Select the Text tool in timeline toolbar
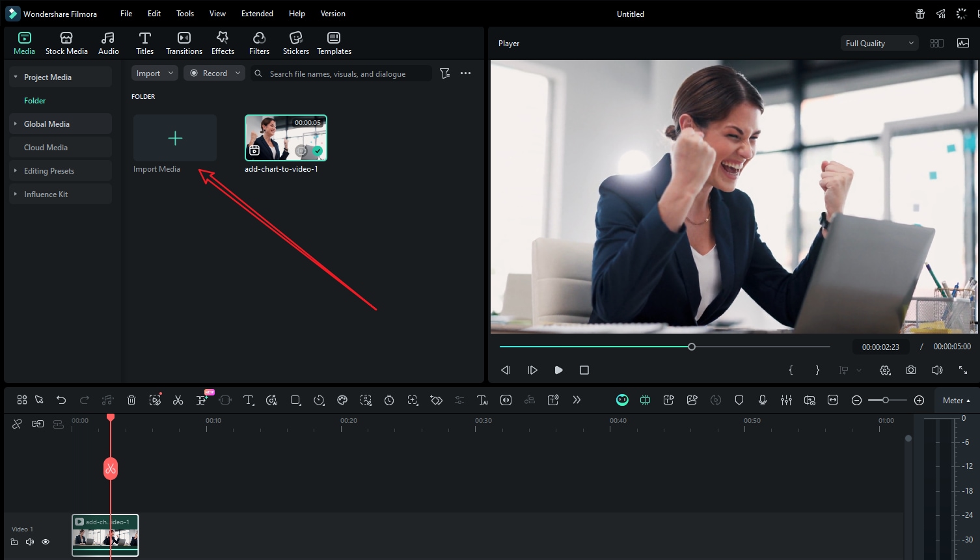The image size is (980, 560). click(x=249, y=400)
